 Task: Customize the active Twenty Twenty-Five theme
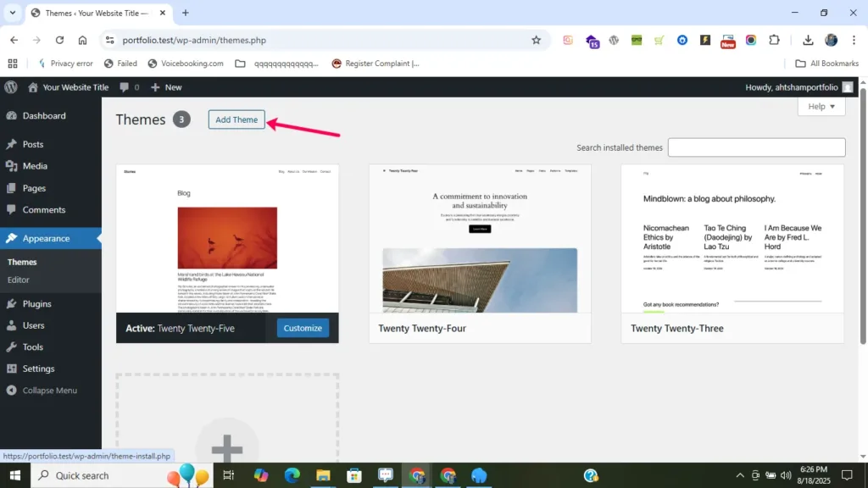tap(303, 328)
